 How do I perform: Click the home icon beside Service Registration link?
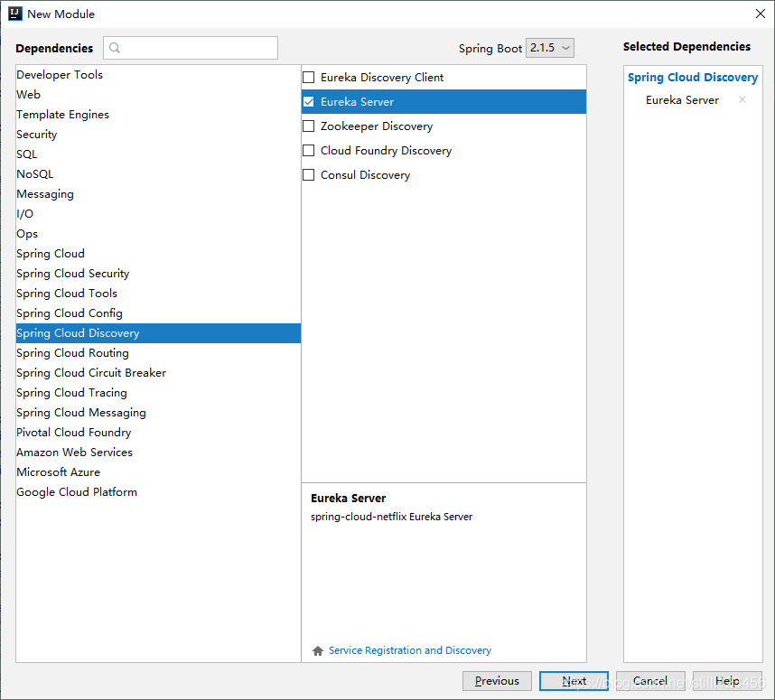point(318,650)
